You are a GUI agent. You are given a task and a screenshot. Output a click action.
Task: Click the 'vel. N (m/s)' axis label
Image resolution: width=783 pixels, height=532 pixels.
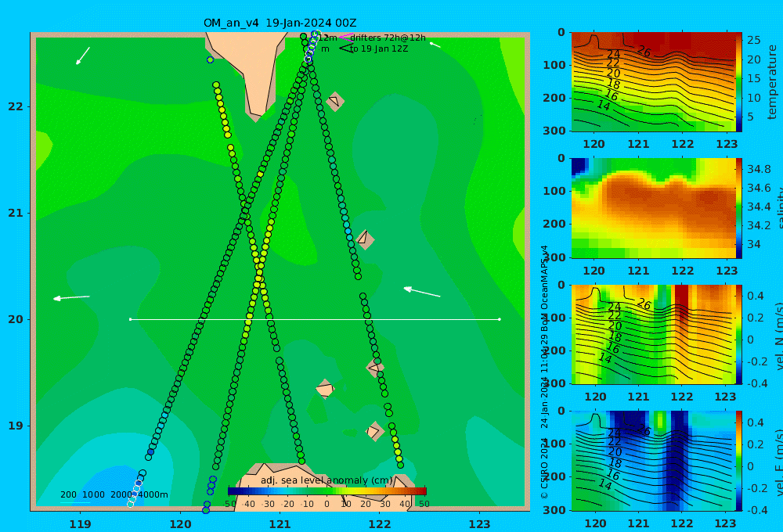point(780,336)
